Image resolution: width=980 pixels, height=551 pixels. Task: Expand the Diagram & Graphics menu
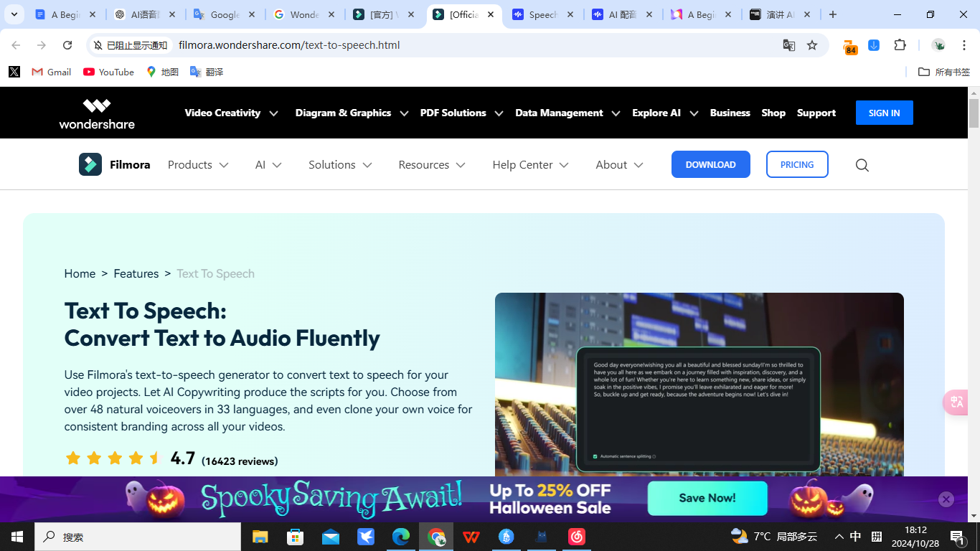pos(352,113)
